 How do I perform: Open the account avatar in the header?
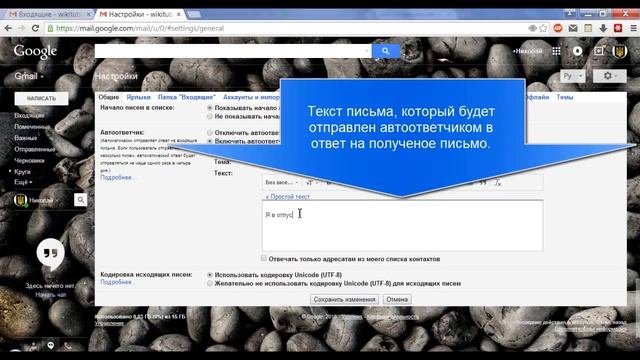tap(620, 51)
